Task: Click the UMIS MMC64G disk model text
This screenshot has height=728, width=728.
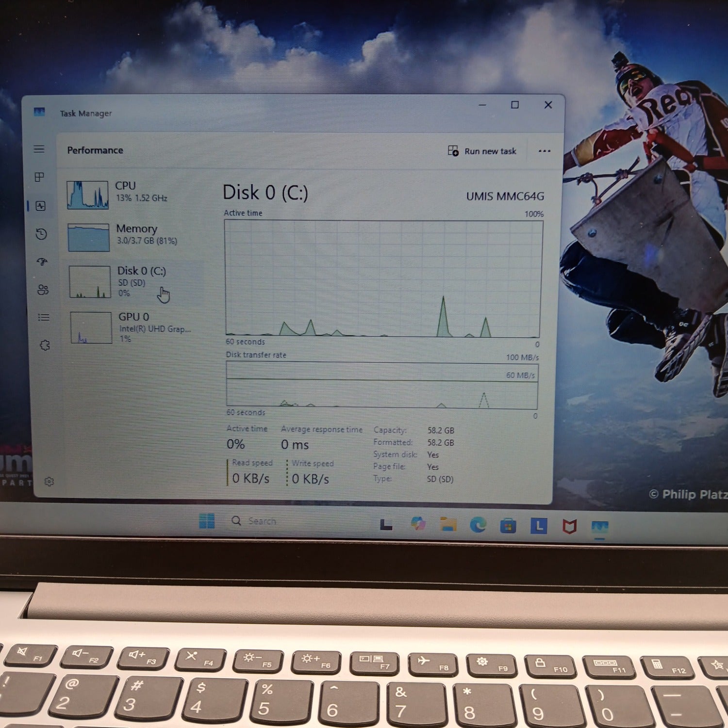Action: tap(505, 196)
